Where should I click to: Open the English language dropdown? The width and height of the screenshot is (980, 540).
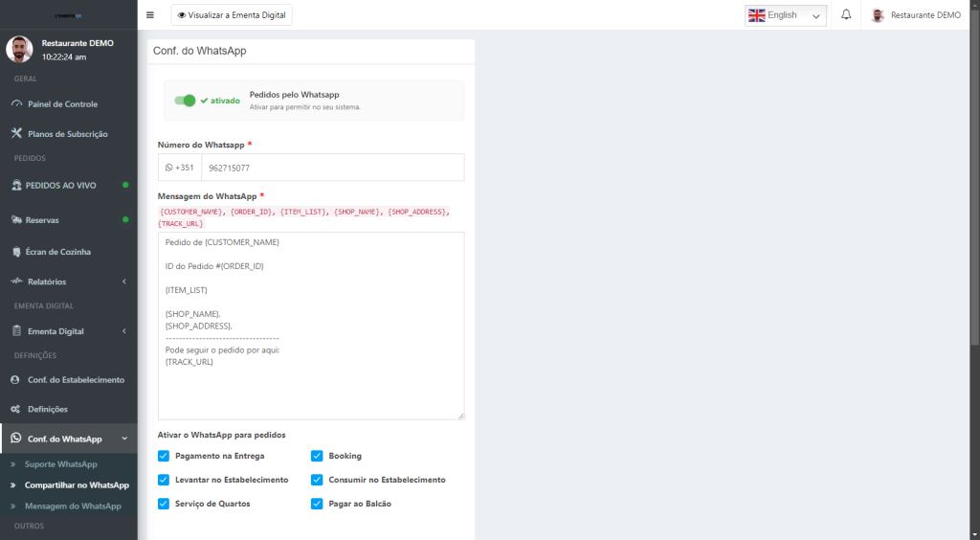785,15
